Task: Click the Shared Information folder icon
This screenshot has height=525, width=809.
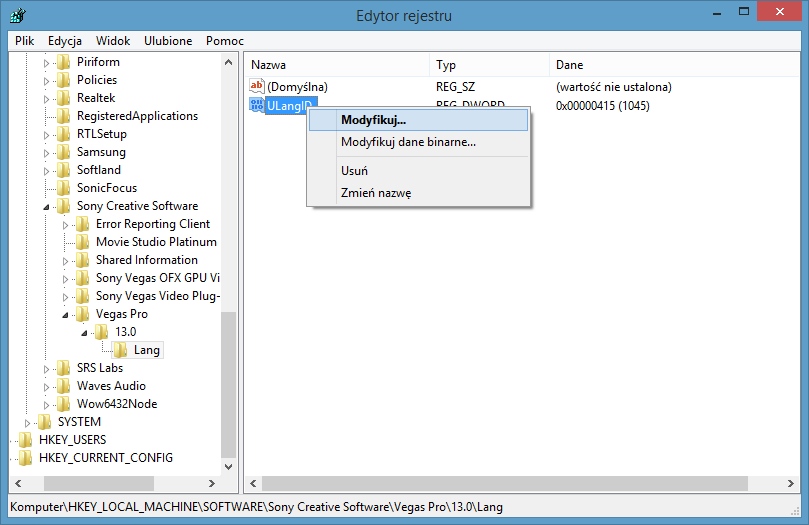Action: (83, 260)
